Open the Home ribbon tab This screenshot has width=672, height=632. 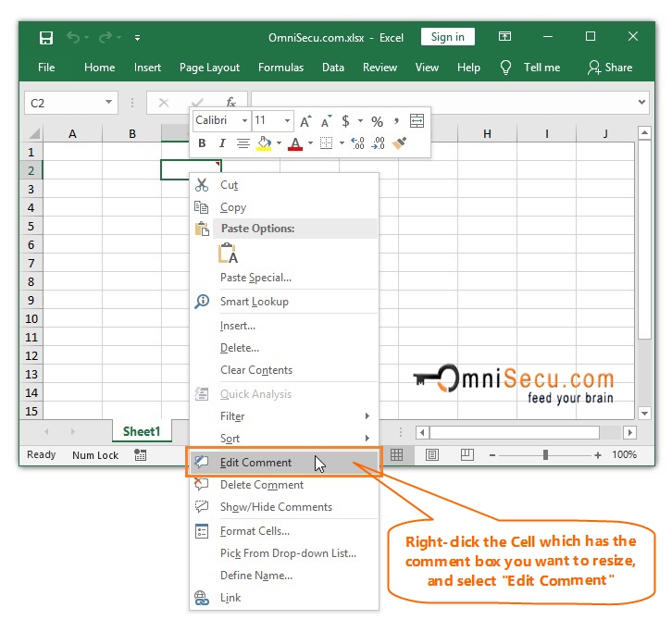tap(99, 68)
